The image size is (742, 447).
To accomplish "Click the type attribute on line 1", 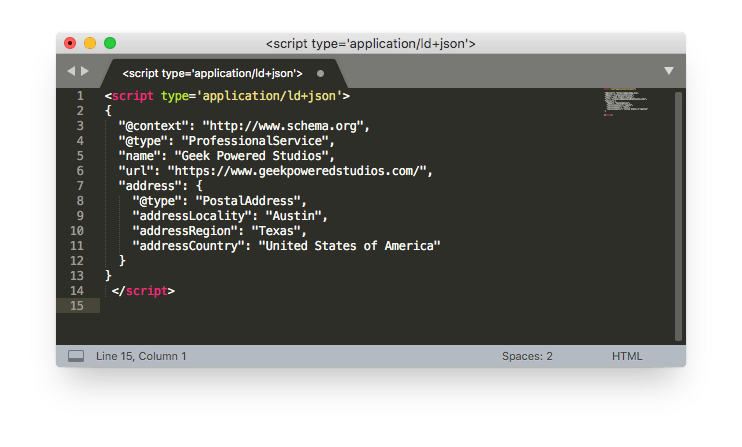I will pyautogui.click(x=175, y=96).
